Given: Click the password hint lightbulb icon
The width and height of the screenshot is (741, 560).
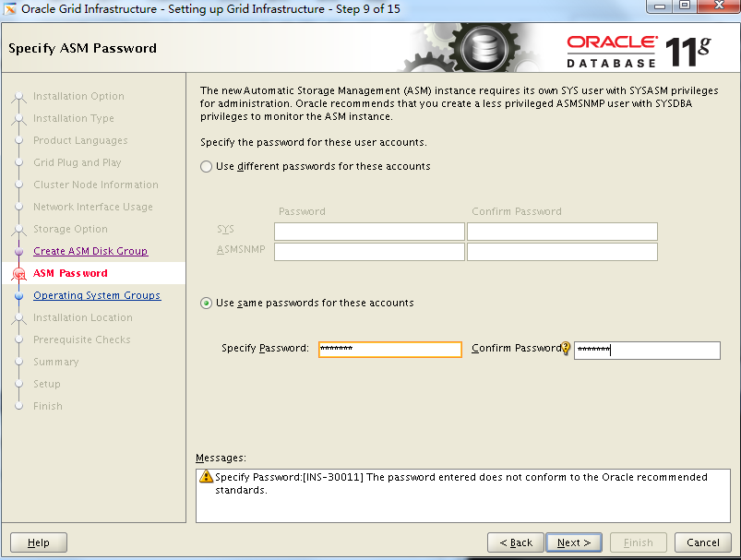Looking at the screenshot, I should [x=565, y=349].
